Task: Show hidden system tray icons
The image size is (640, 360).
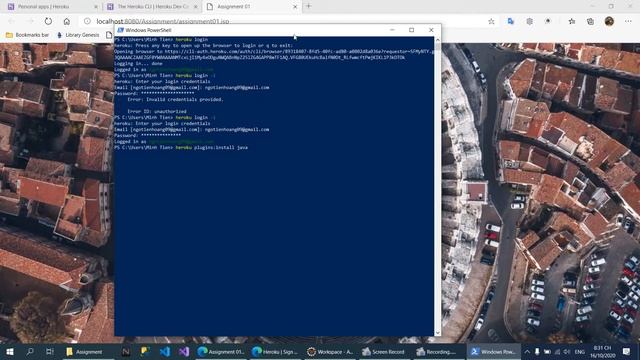Action: tap(527, 351)
